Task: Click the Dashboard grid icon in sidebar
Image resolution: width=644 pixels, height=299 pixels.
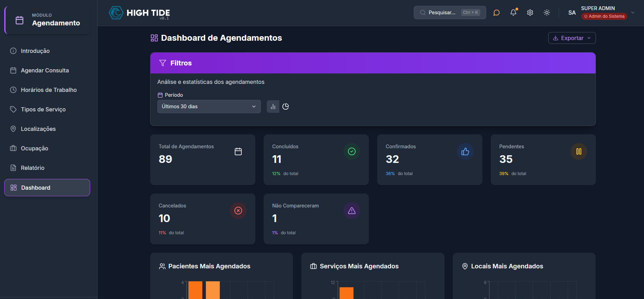Action: (x=14, y=188)
